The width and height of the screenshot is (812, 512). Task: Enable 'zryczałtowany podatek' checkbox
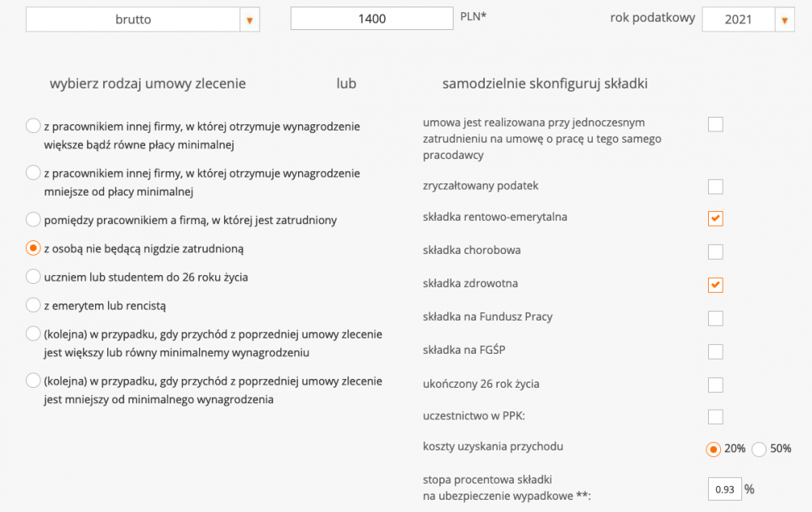tap(715, 187)
